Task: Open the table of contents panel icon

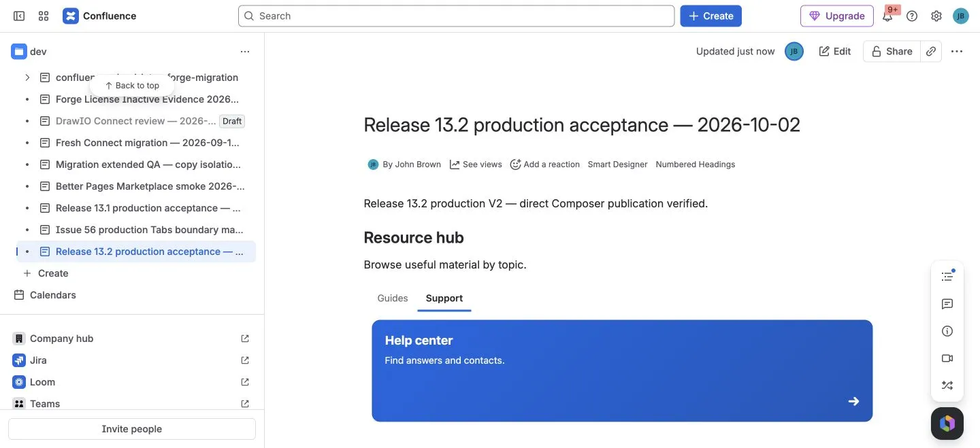Action: [x=947, y=276]
